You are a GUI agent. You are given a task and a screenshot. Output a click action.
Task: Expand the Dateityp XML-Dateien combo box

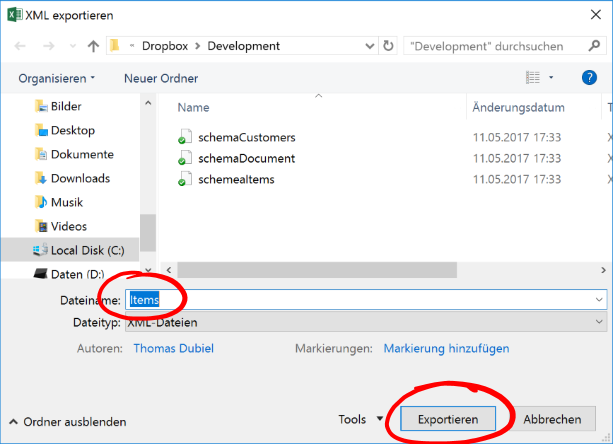364,323
